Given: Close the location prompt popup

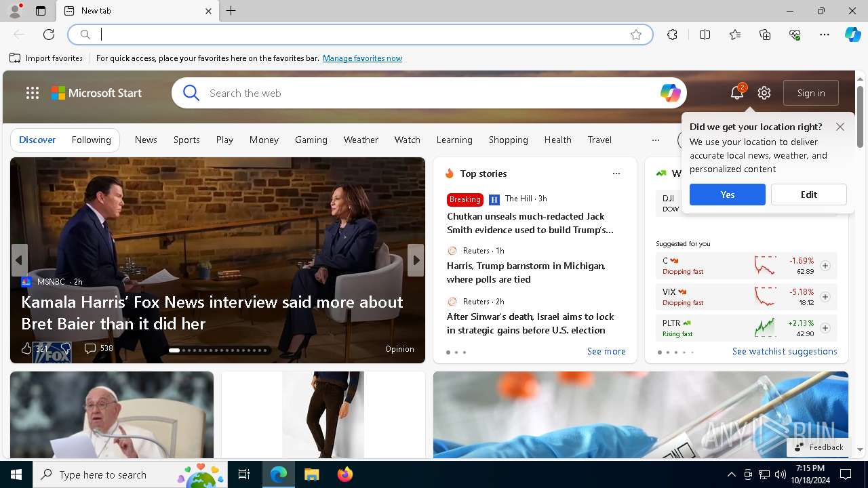Looking at the screenshot, I should click(840, 127).
